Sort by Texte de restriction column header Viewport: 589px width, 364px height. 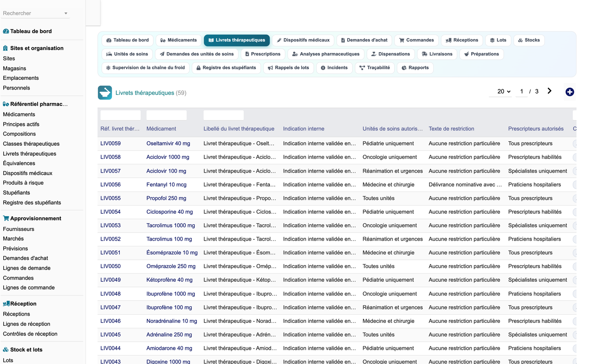tap(451, 129)
